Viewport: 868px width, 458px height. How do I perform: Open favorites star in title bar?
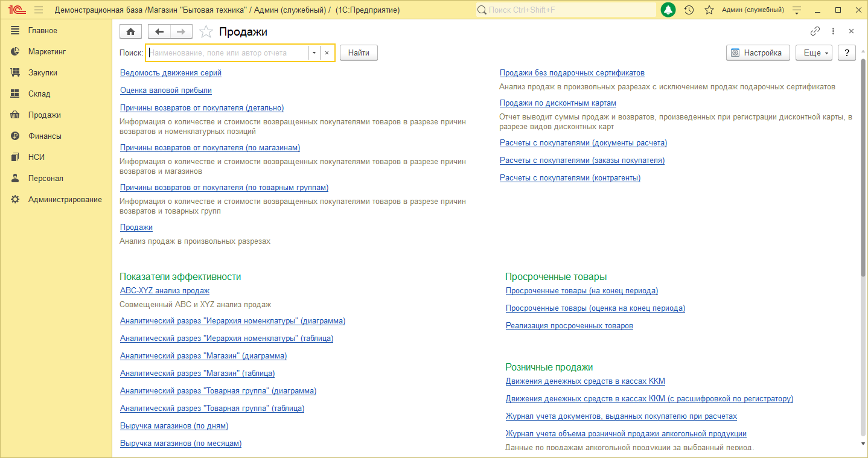tap(709, 10)
